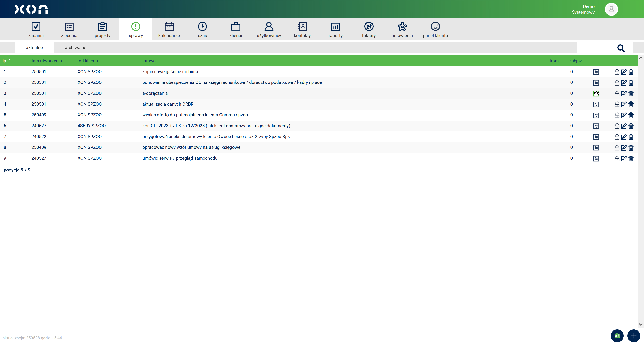Viewport: 644px width, 346px height.
Task: Add a new sprawa with plus button
Action: (634, 336)
